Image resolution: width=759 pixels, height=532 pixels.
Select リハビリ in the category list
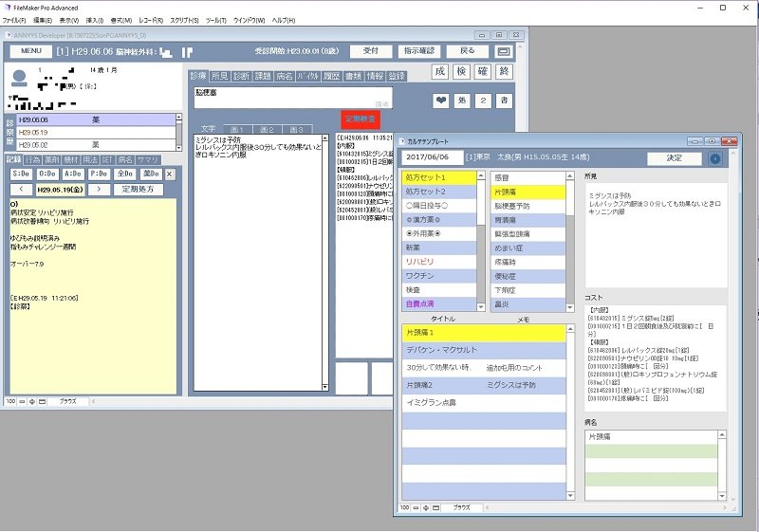(x=439, y=262)
